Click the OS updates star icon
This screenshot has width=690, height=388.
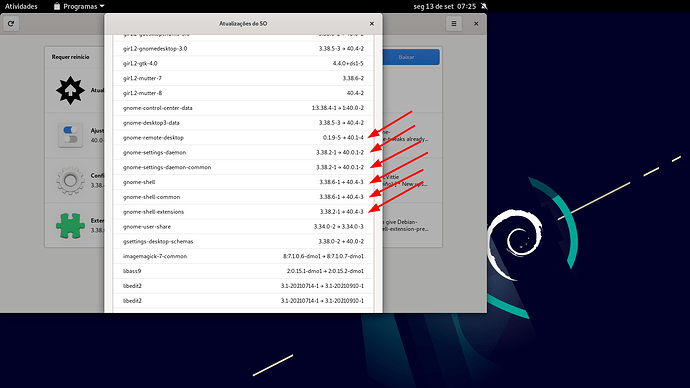[x=70, y=90]
